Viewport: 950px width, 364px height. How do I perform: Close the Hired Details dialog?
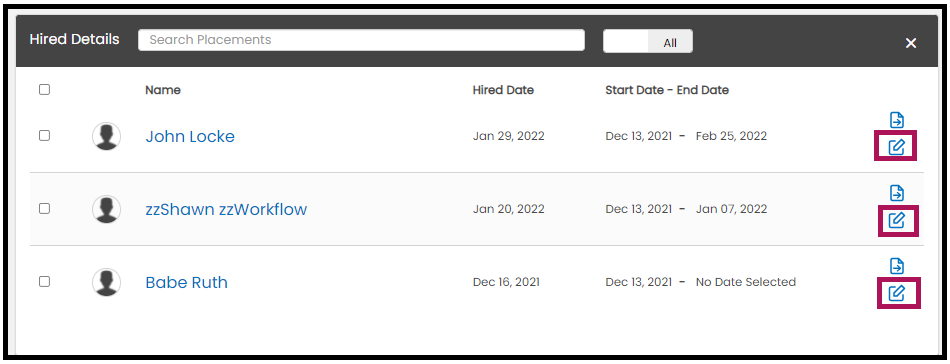[x=911, y=43]
